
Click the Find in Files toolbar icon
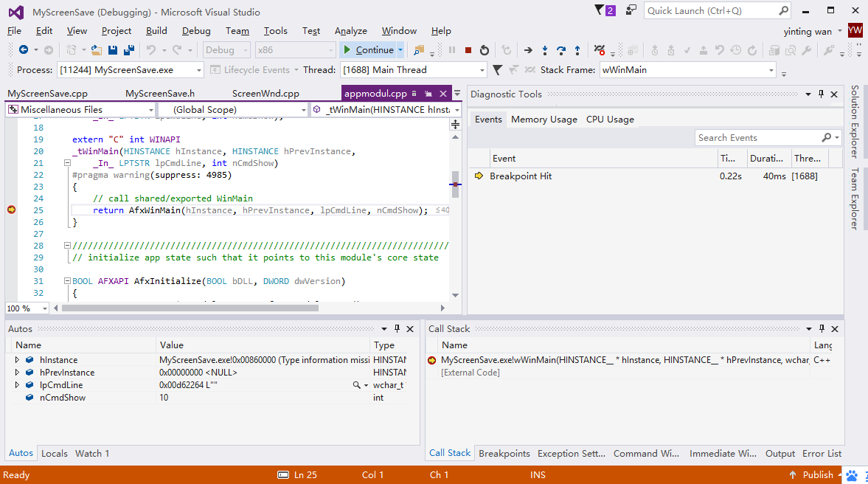[x=418, y=50]
